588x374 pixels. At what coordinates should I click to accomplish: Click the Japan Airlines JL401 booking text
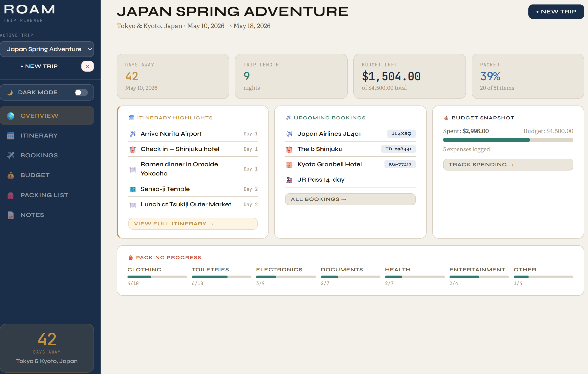329,134
